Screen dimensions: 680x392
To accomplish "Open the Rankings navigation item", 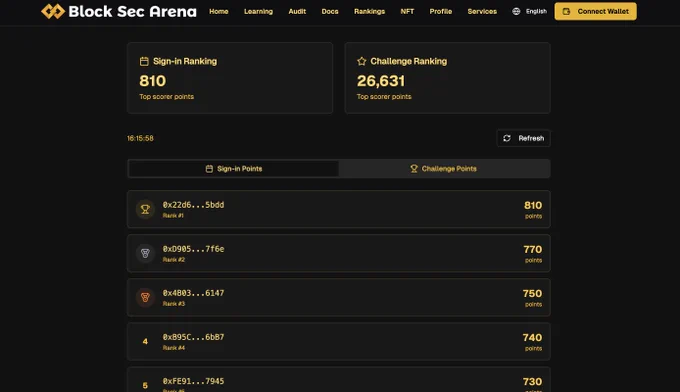I will 369,11.
